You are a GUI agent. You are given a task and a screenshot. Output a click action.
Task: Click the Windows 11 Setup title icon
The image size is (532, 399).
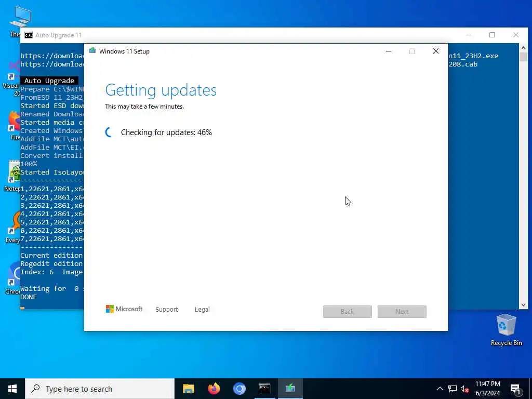point(92,51)
